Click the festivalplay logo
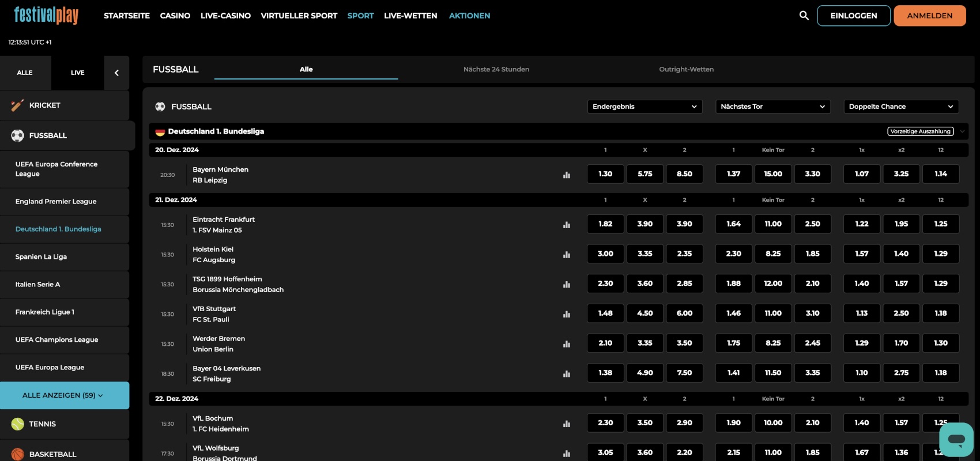 tap(46, 16)
